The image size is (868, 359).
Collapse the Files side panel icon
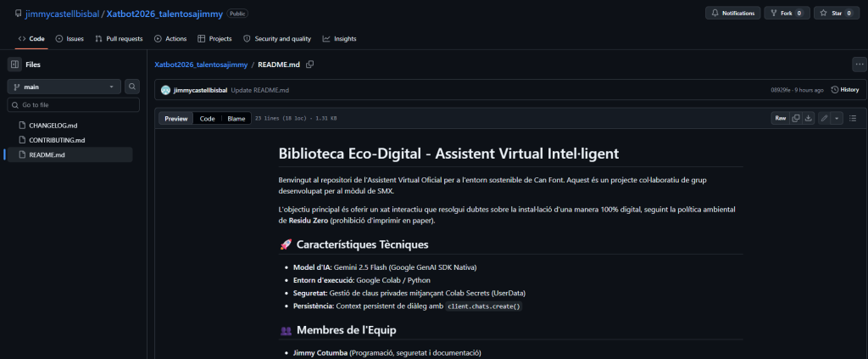[15, 65]
